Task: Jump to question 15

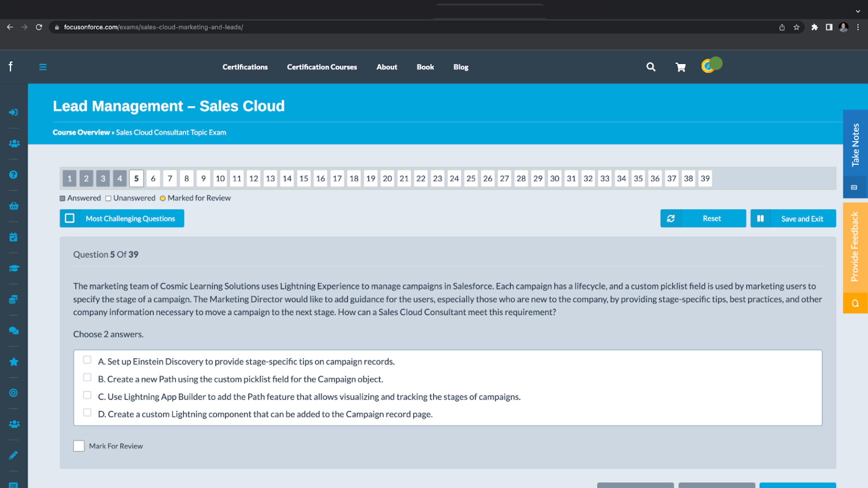Action: (304, 179)
